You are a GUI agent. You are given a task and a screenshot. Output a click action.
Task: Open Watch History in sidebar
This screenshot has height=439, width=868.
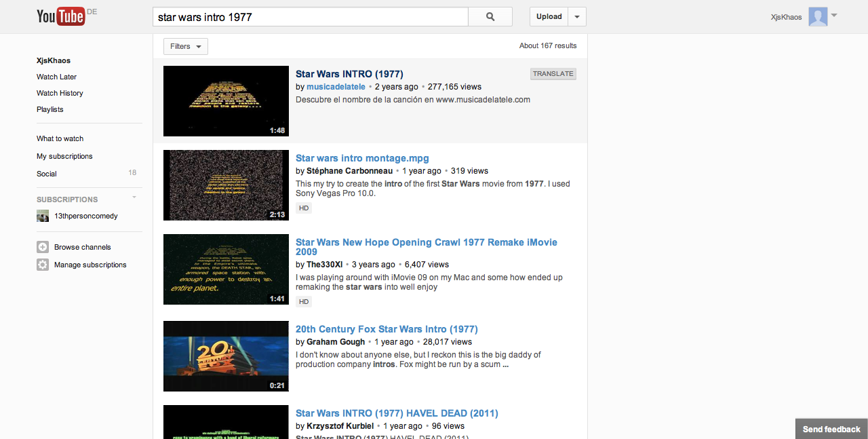(x=60, y=93)
